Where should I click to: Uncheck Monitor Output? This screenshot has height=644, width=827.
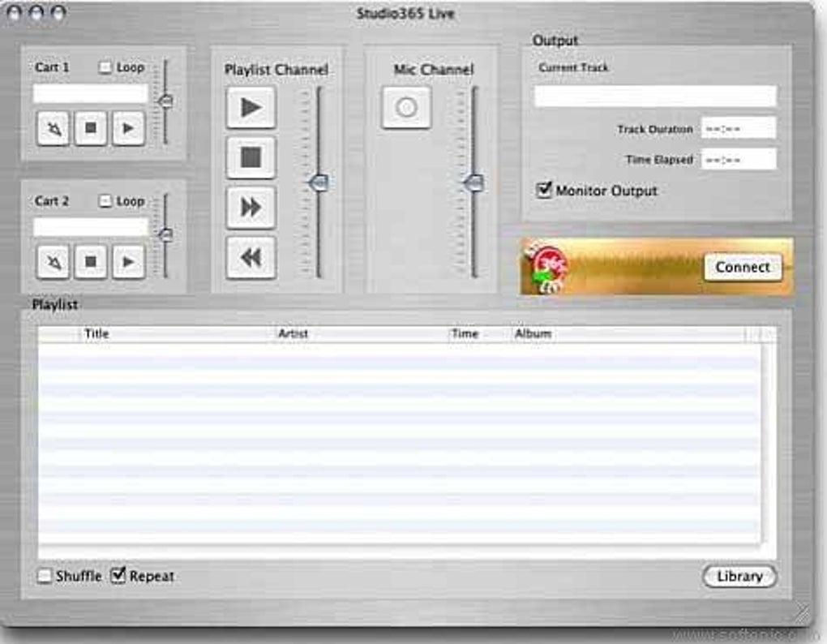(x=544, y=190)
